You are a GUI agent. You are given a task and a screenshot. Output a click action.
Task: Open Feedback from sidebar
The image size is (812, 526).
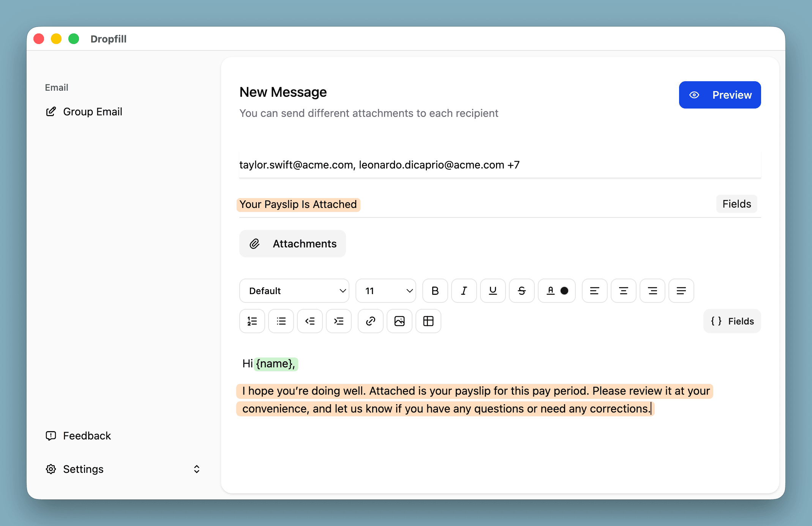[87, 436]
